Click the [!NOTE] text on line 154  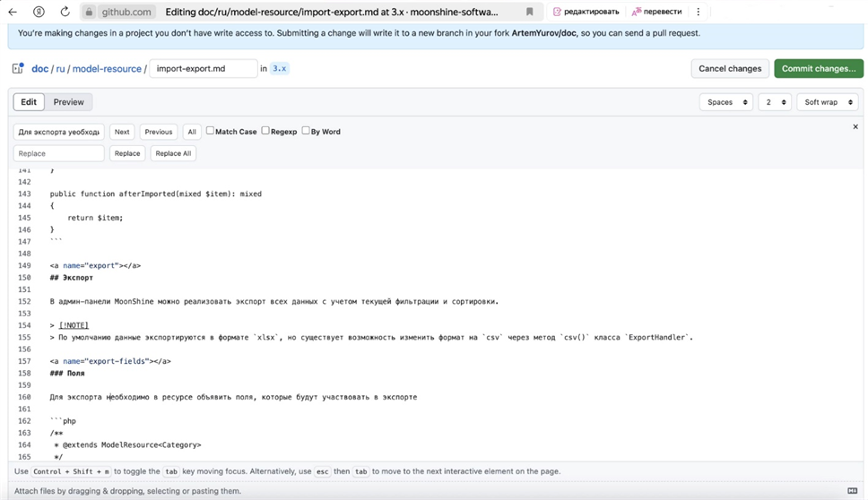tap(74, 325)
